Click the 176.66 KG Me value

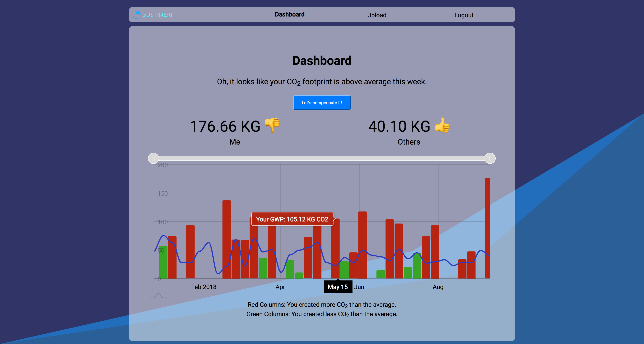tap(225, 126)
